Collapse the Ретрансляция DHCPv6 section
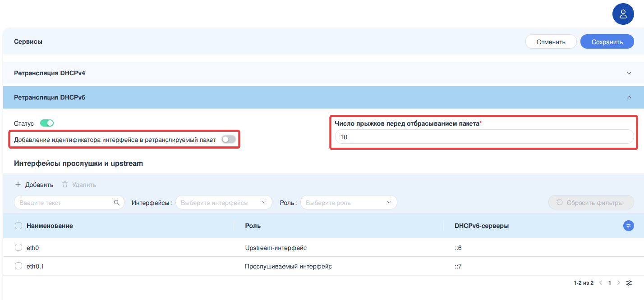Screen dimensions: 644x300 pyautogui.click(x=629, y=97)
